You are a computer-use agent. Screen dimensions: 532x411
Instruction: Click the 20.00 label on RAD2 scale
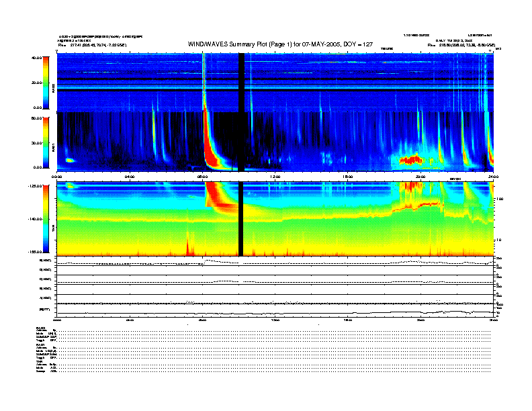[x=36, y=83]
